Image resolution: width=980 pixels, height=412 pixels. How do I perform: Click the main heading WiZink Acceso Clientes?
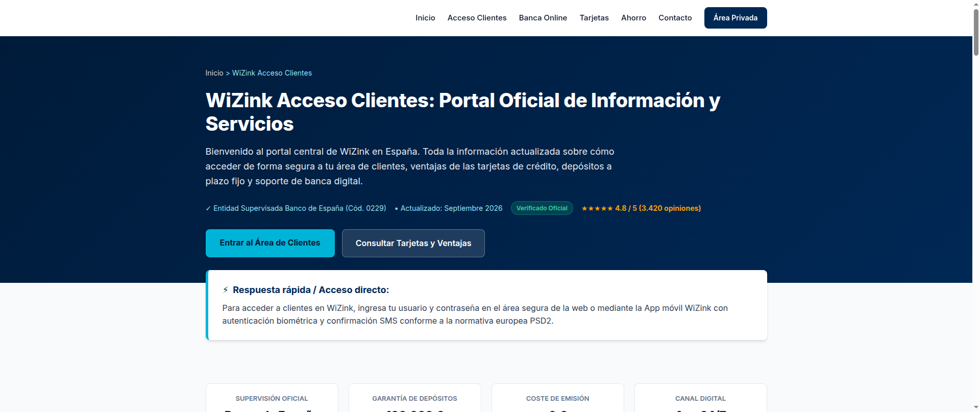tap(463, 112)
